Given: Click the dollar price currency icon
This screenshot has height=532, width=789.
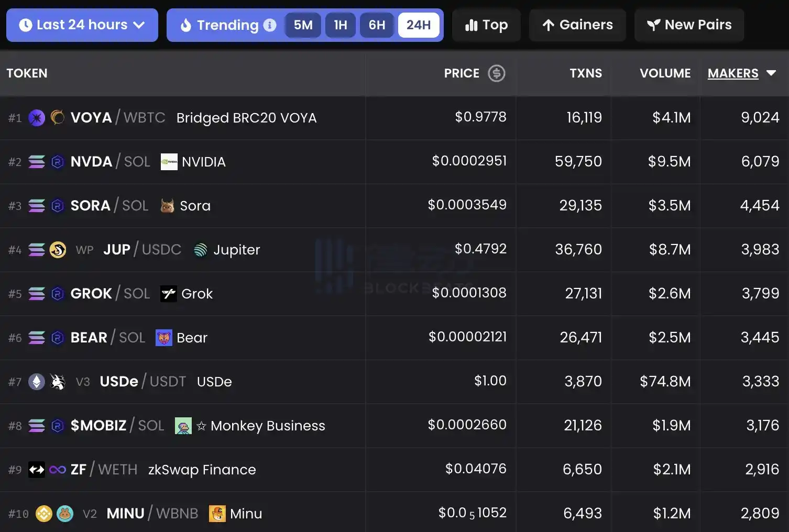Looking at the screenshot, I should point(496,73).
